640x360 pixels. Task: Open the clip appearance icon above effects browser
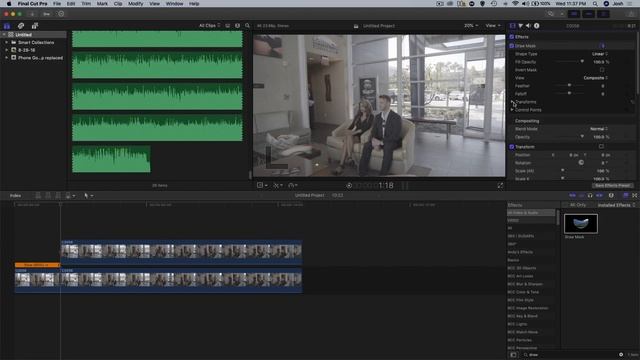tap(611, 196)
